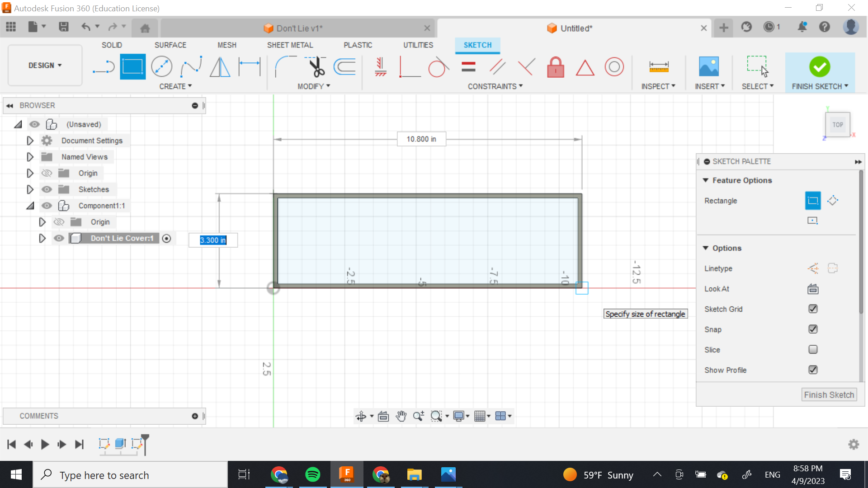This screenshot has height=488, width=868.
Task: Click the 10.800 in dimension field
Action: pos(421,139)
